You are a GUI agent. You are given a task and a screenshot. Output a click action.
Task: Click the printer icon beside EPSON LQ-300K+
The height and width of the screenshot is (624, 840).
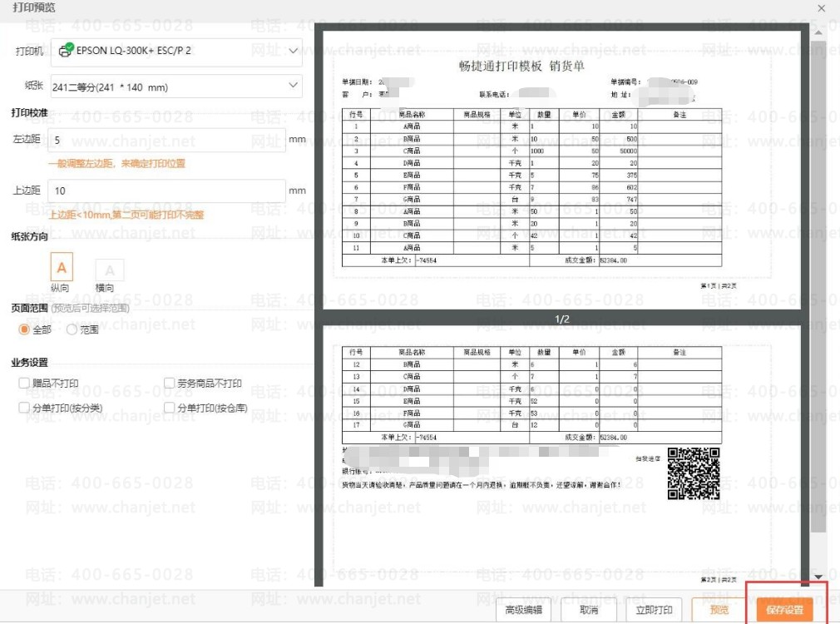[66, 51]
